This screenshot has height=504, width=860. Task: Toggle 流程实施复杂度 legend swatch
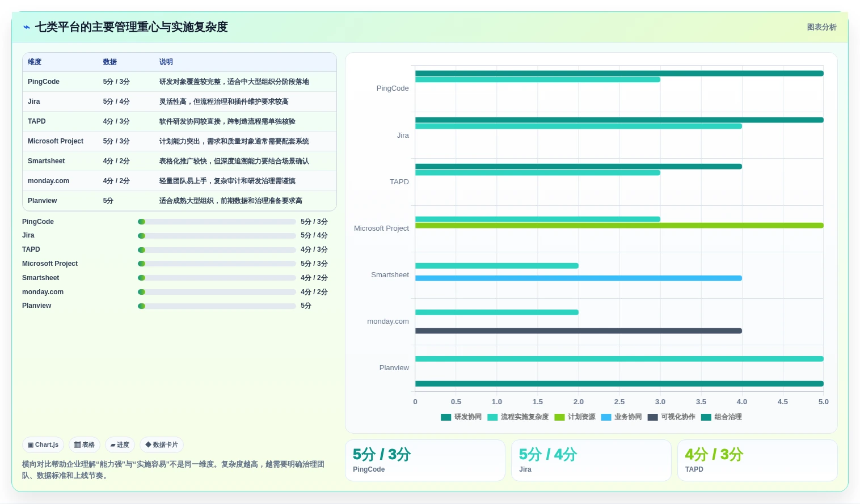click(x=492, y=417)
